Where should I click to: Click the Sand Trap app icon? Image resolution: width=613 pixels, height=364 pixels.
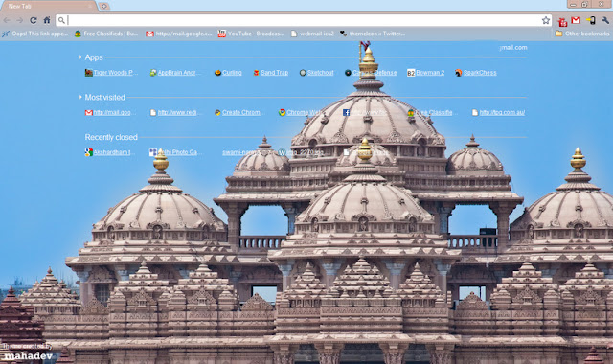[x=257, y=73]
